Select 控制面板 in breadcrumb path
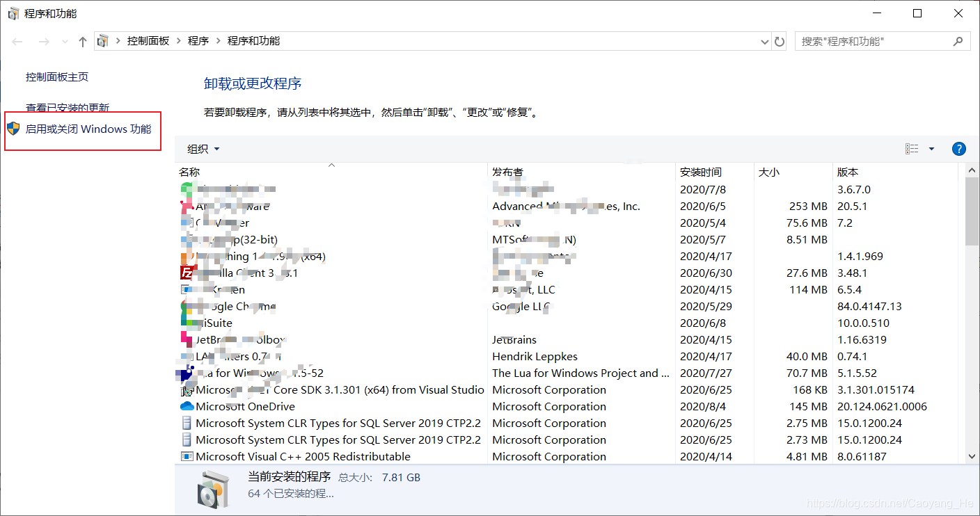Viewport: 980px width, 516px height. [x=148, y=41]
